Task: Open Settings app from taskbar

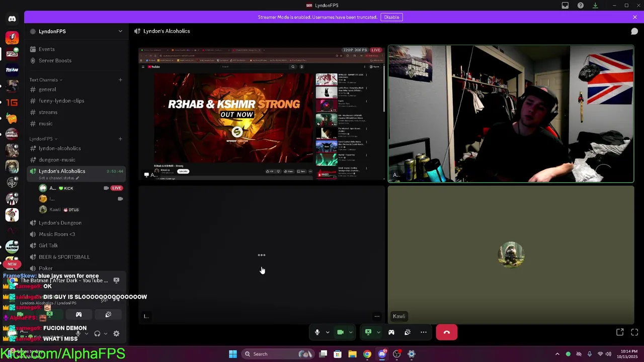Action: [412, 354]
